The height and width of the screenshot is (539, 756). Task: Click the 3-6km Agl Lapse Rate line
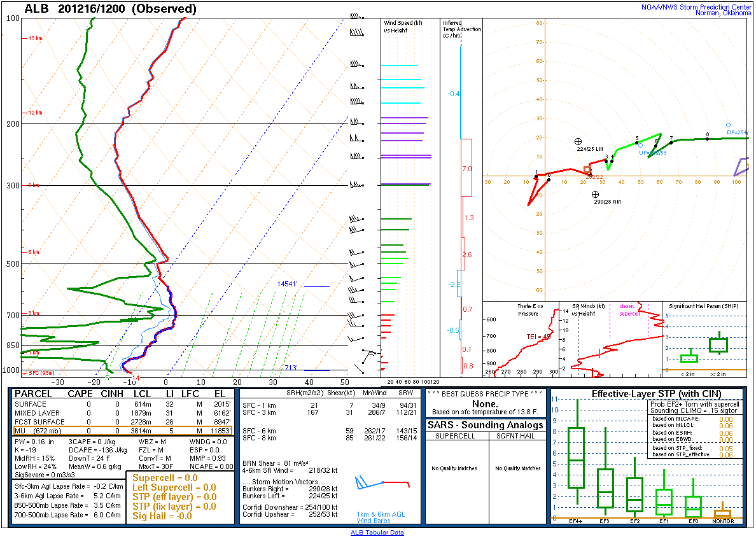pos(68,496)
